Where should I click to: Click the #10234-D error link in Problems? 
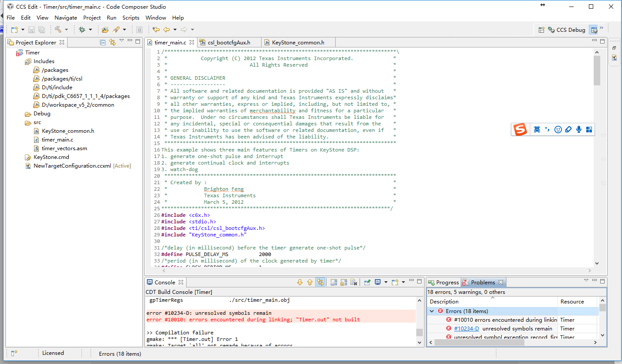click(x=466, y=329)
